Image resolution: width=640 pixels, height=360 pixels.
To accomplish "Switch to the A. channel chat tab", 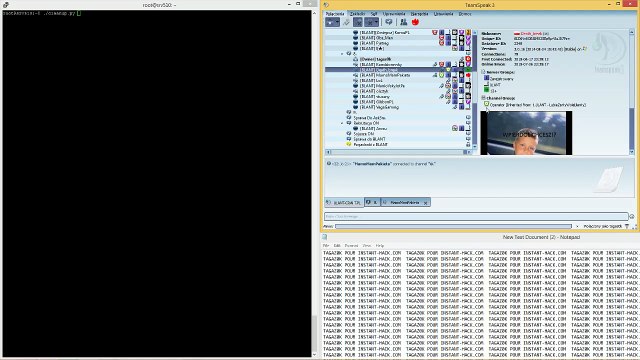I will 372,202.
